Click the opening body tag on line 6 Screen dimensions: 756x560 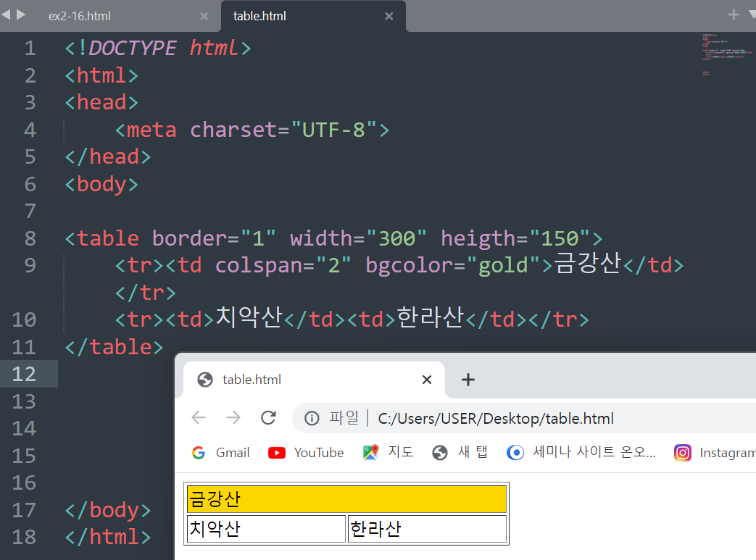[x=101, y=184]
